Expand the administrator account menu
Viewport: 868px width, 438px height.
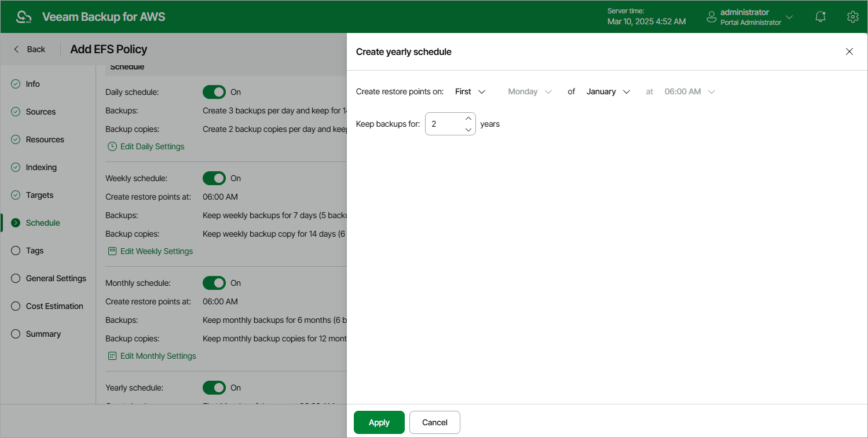[789, 17]
